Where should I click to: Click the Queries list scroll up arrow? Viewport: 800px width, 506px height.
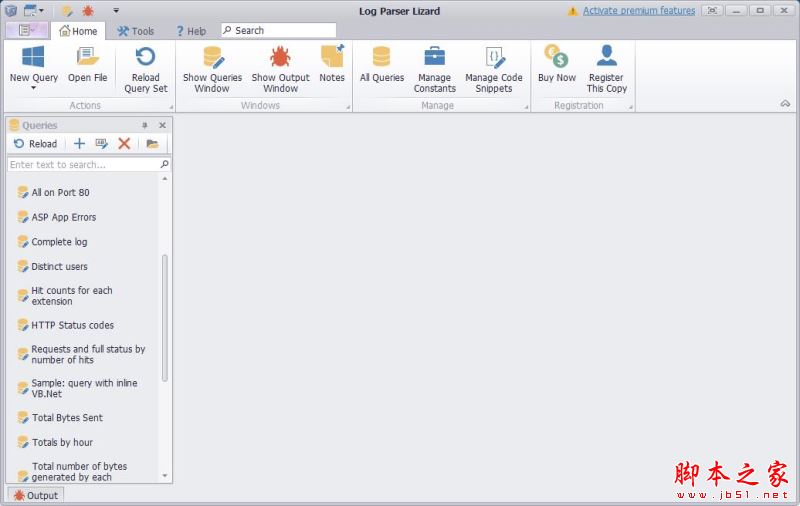pos(164,179)
